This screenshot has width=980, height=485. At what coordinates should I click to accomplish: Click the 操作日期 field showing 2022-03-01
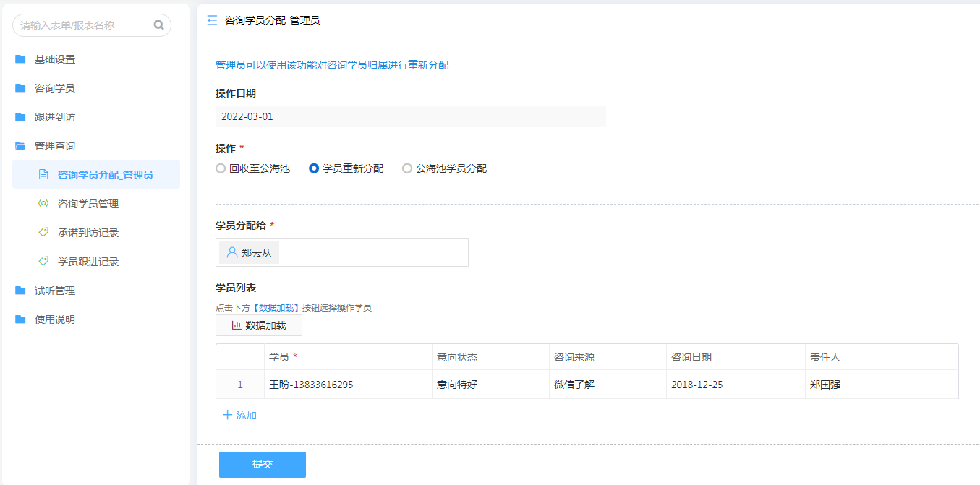click(410, 116)
